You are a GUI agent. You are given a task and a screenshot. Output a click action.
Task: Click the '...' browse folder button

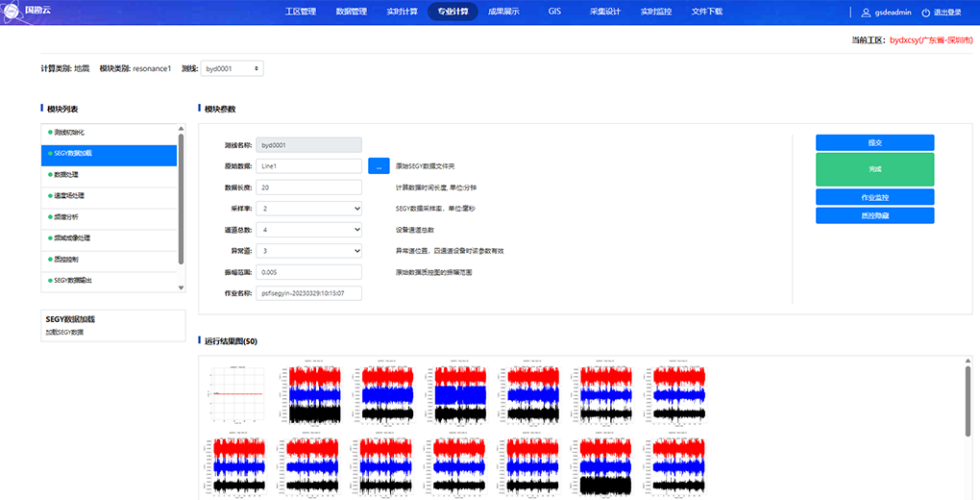click(x=379, y=166)
